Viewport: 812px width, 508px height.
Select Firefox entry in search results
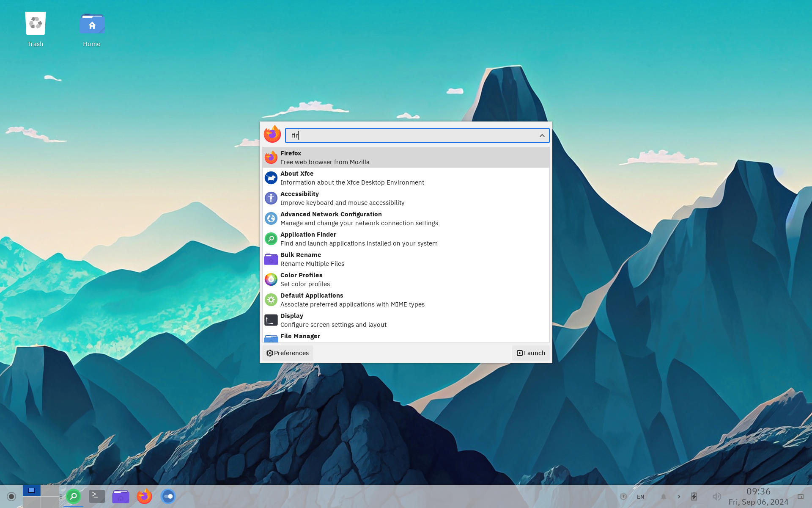(406, 157)
